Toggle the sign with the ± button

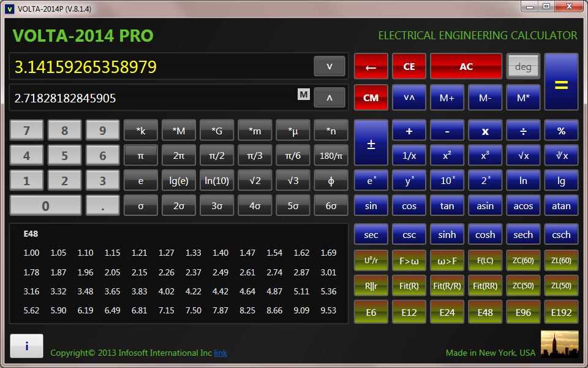tap(371, 143)
